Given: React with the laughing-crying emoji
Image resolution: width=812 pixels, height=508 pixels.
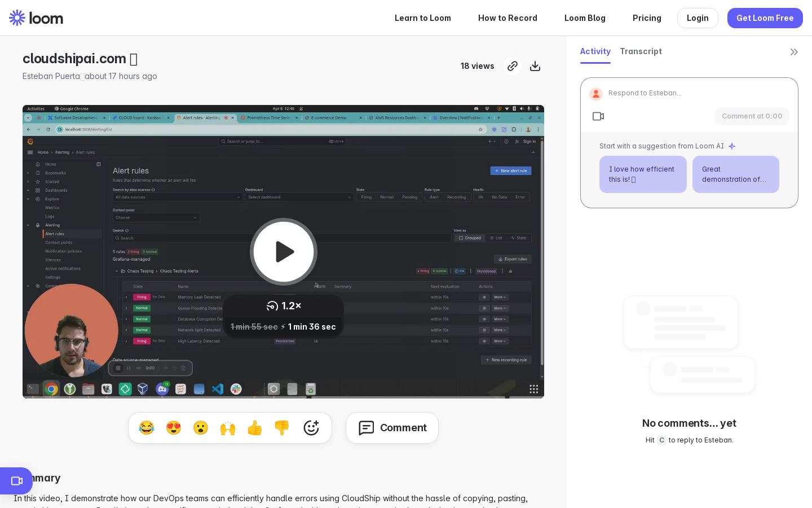Looking at the screenshot, I should click(147, 428).
